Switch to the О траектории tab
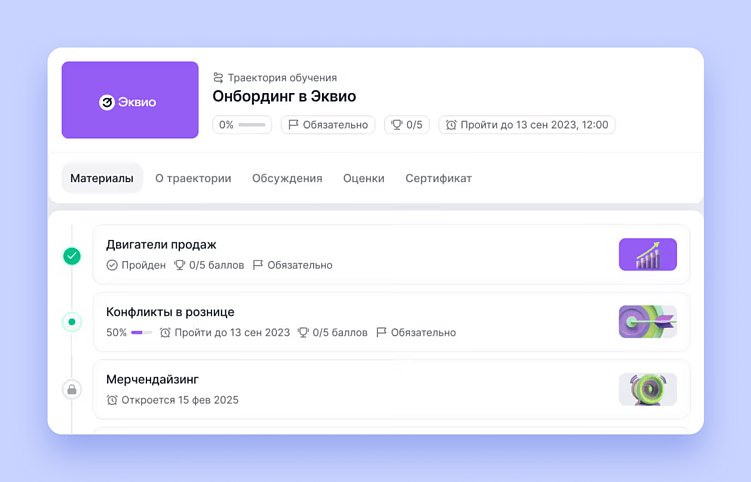751x482 pixels. (x=193, y=178)
